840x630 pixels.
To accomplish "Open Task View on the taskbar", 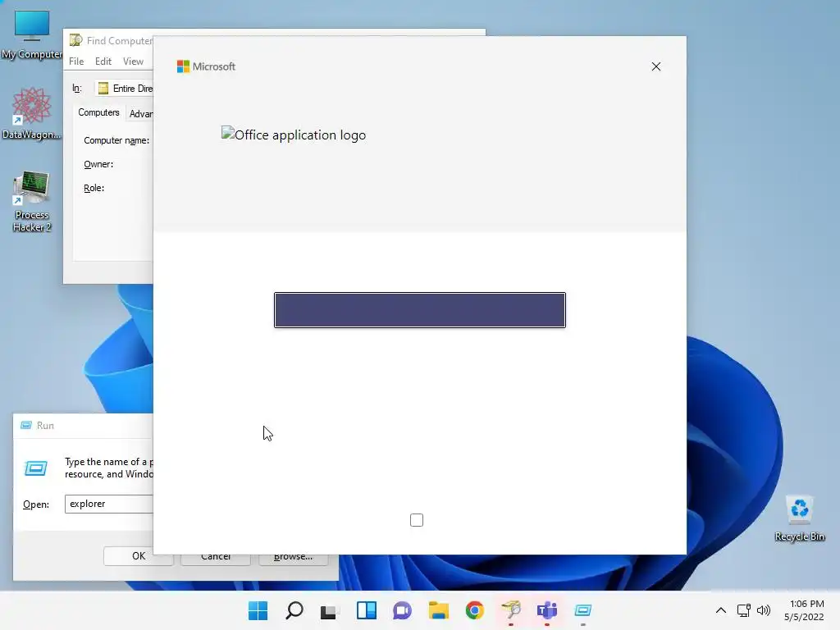I will coord(330,610).
